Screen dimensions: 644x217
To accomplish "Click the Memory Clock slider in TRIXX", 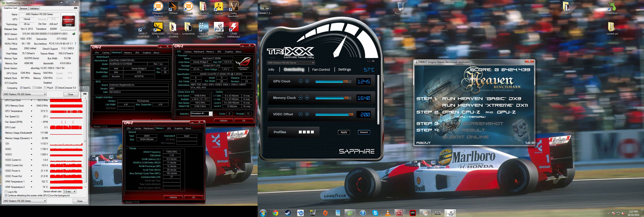I will (333, 98).
